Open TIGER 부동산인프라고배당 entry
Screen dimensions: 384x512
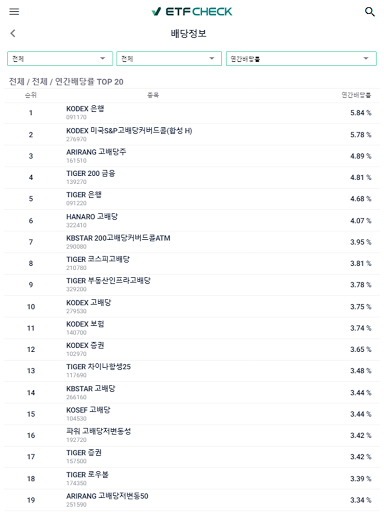(x=192, y=285)
